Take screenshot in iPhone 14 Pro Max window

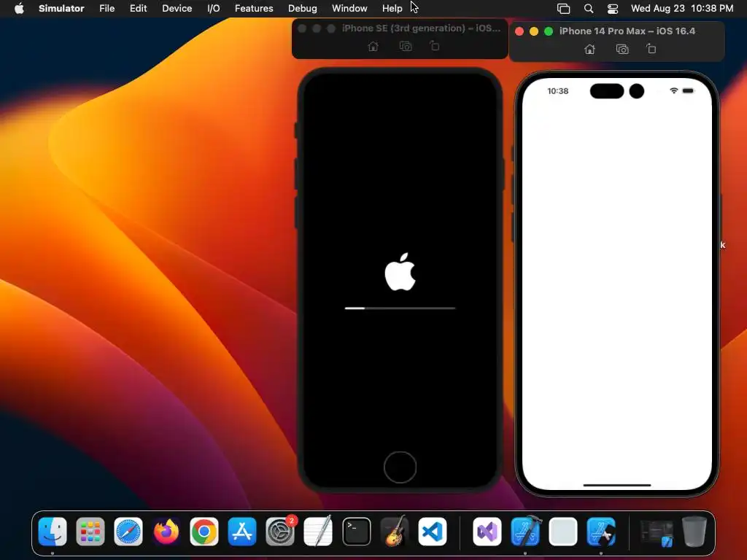pos(622,49)
